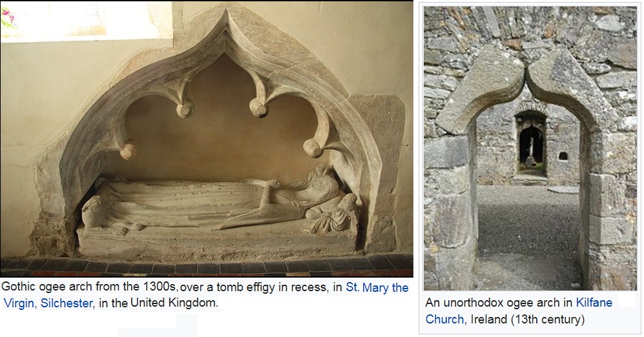Click the words "United Kingdom" in caption

pyautogui.click(x=174, y=303)
